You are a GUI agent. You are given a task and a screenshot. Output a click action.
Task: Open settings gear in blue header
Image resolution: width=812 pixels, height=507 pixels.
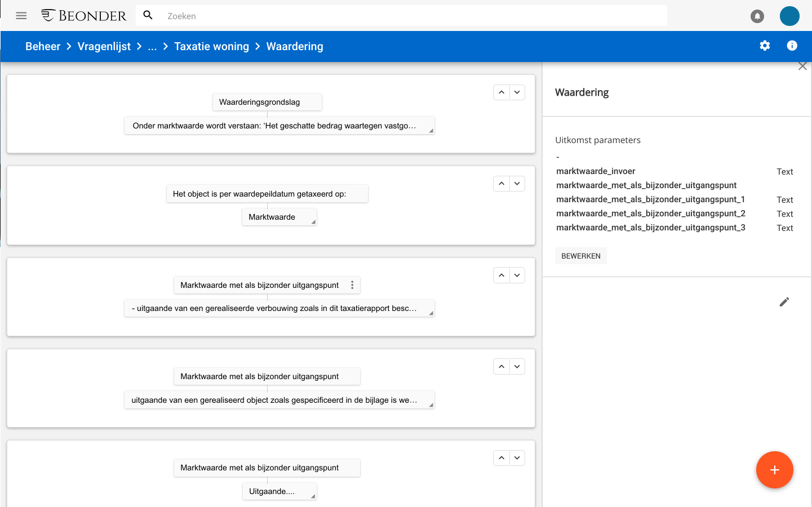point(765,46)
